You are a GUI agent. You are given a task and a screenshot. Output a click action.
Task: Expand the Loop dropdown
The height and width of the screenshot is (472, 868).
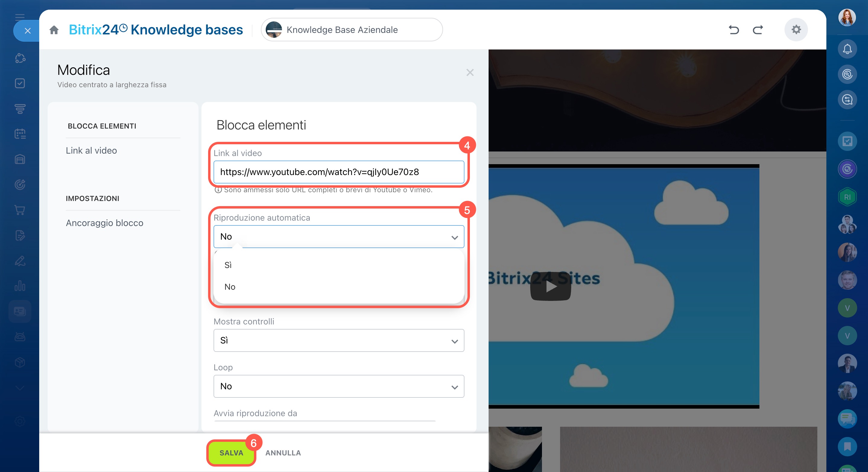point(339,386)
